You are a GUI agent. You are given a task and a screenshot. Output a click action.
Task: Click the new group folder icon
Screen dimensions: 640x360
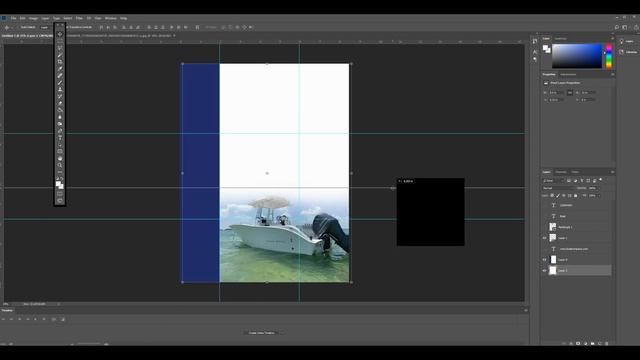(x=593, y=344)
